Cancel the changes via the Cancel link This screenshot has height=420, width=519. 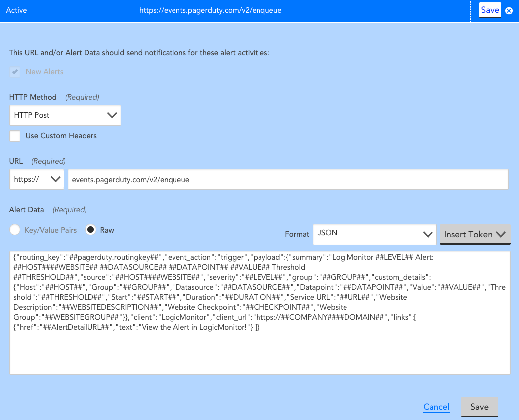436,407
